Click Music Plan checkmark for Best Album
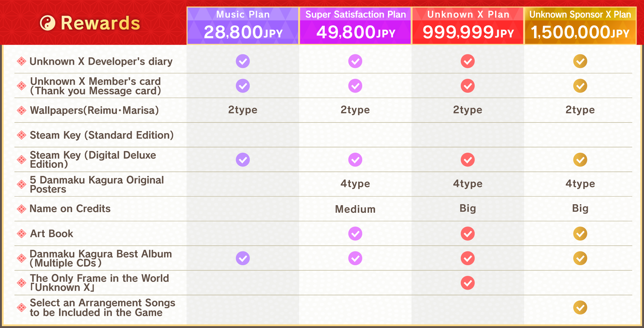The image size is (644, 328). (x=243, y=258)
